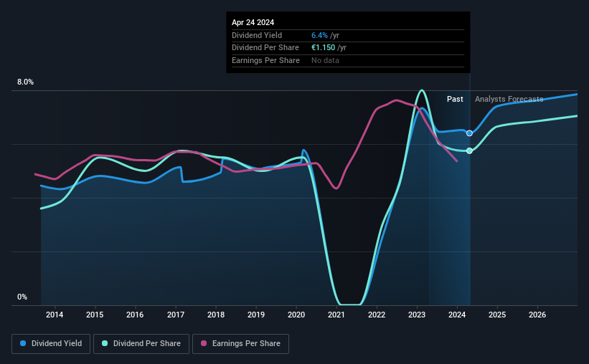Click the 2022 x-axis label
The height and width of the screenshot is (364, 589).
coord(377,315)
